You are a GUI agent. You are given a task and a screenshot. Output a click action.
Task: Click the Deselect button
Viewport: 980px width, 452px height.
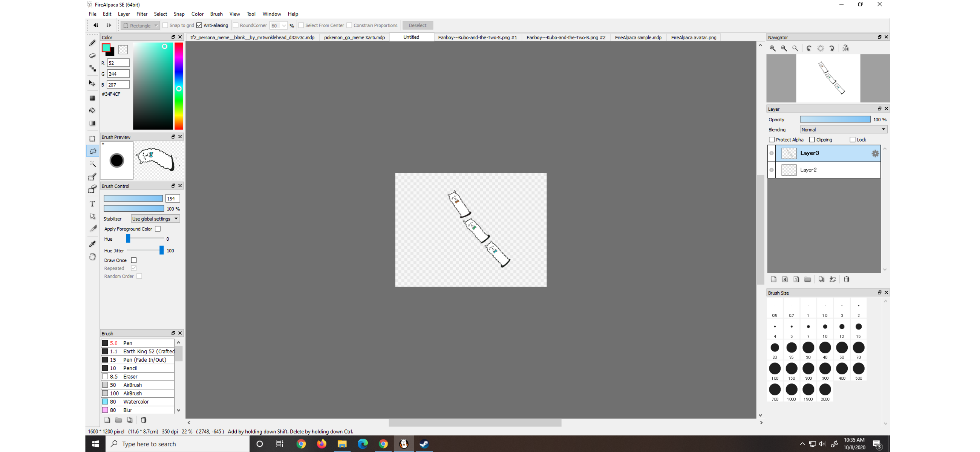click(417, 26)
